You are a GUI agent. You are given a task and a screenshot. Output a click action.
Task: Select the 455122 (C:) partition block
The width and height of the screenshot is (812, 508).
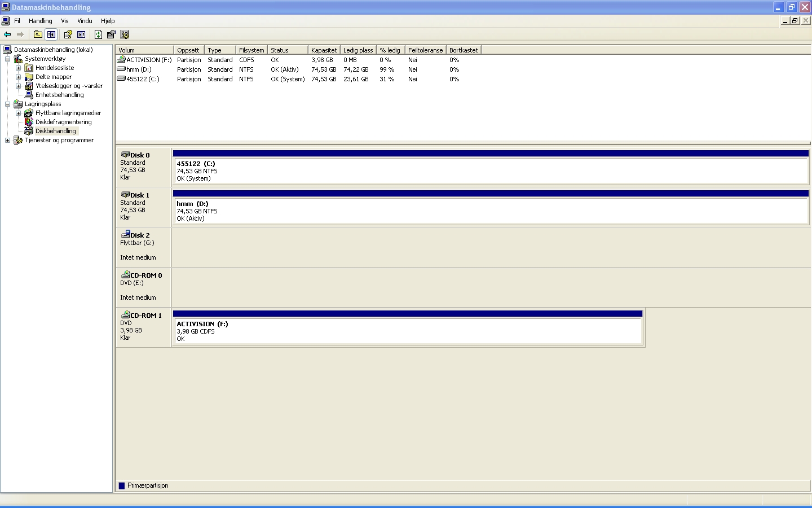tap(491, 167)
